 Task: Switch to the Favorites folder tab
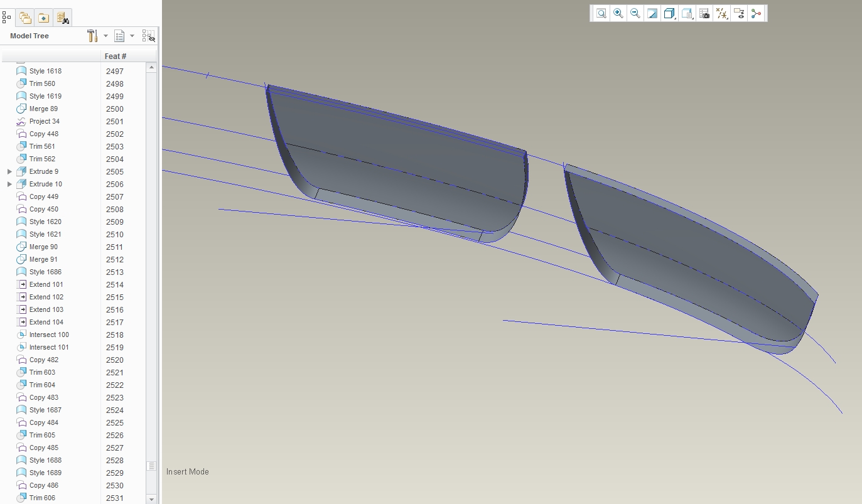coord(44,18)
